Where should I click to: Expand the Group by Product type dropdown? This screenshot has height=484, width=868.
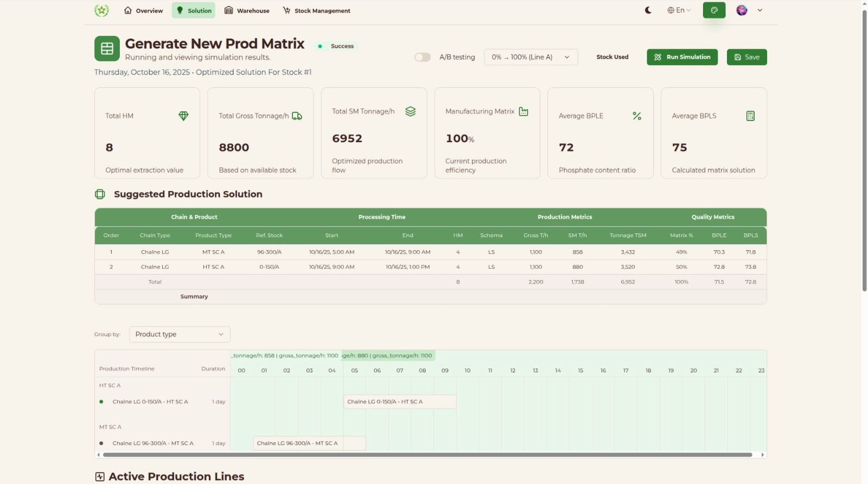pyautogui.click(x=180, y=334)
